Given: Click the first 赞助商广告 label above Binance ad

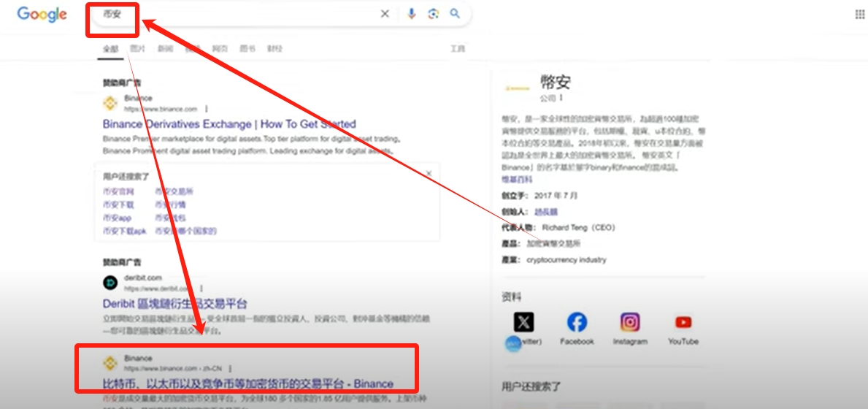Looking at the screenshot, I should pos(122,83).
